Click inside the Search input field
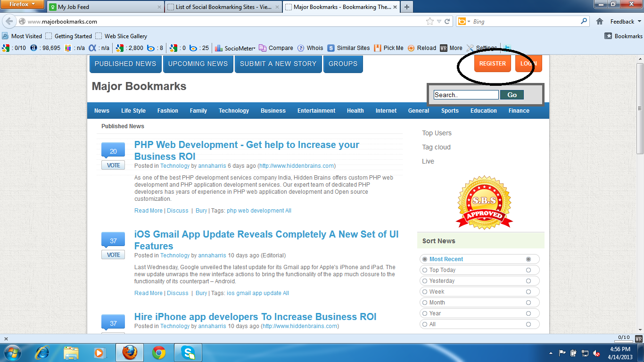Image resolution: width=644 pixels, height=362 pixels. coord(466,94)
